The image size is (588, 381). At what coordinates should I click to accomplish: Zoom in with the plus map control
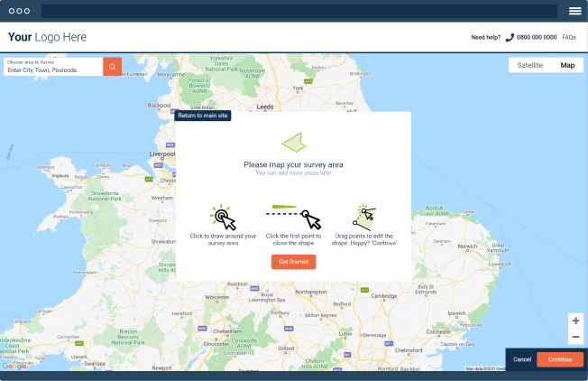575,321
